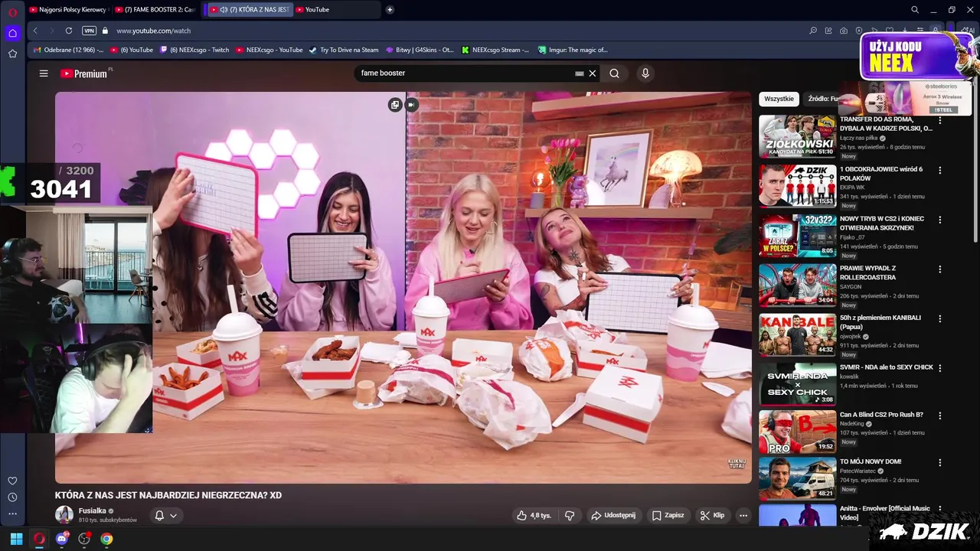Open 'Imgur: The magic of...' bookmark
Viewport: 980px width, 551px height.
click(573, 50)
